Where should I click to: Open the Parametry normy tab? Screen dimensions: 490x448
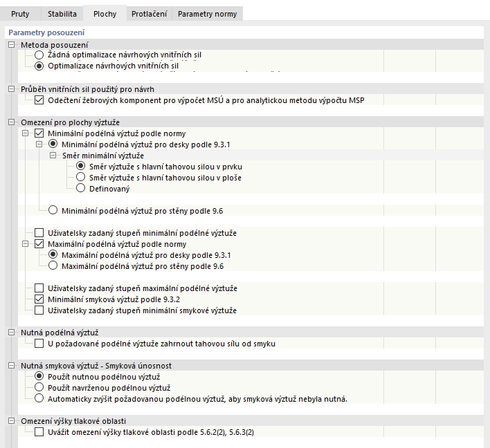tap(207, 14)
